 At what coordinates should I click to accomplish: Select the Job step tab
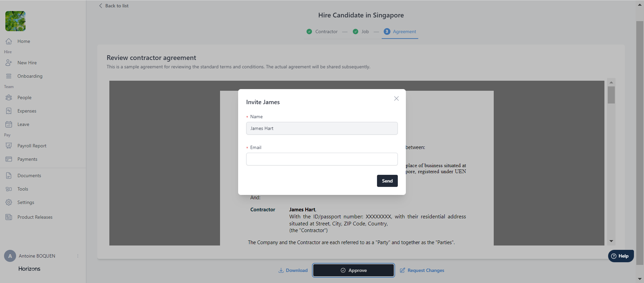(x=361, y=31)
